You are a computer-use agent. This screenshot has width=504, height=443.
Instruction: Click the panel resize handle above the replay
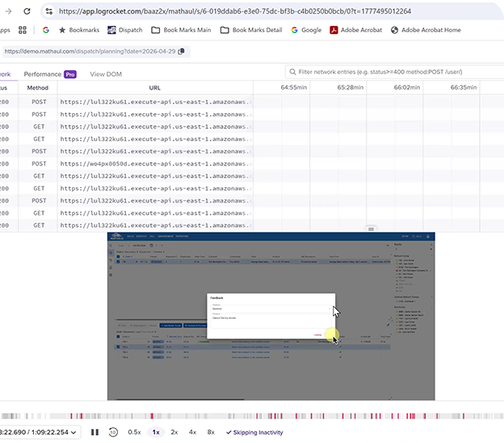click(371, 229)
